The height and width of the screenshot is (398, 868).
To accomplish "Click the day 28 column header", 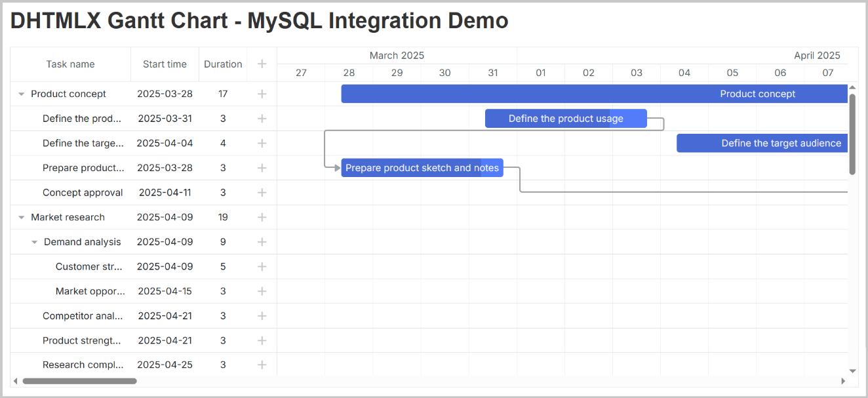I will point(349,73).
